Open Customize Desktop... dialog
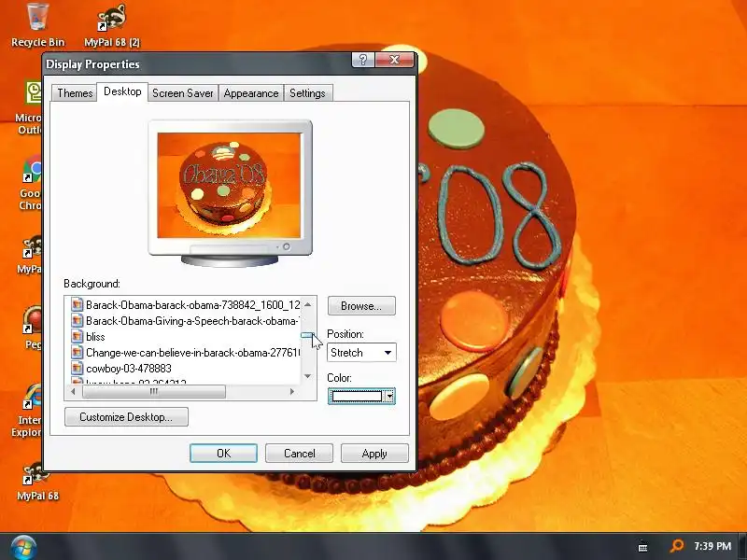The height and width of the screenshot is (560, 747). pos(126,416)
